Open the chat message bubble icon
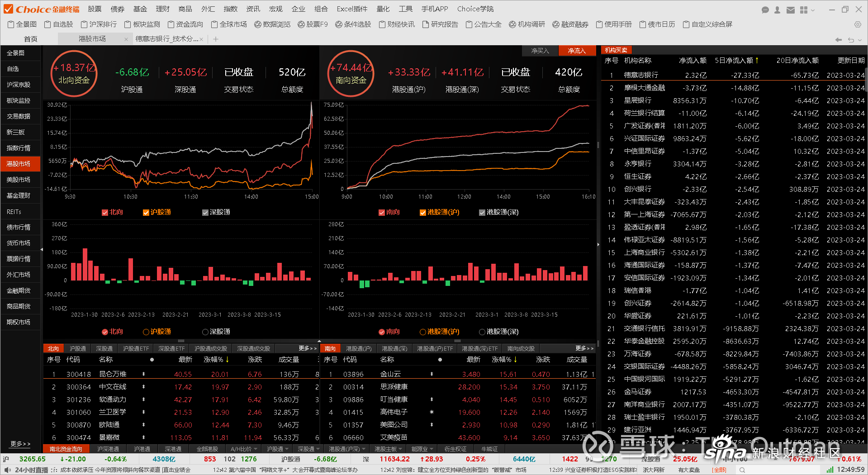868x475 pixels. click(765, 9)
